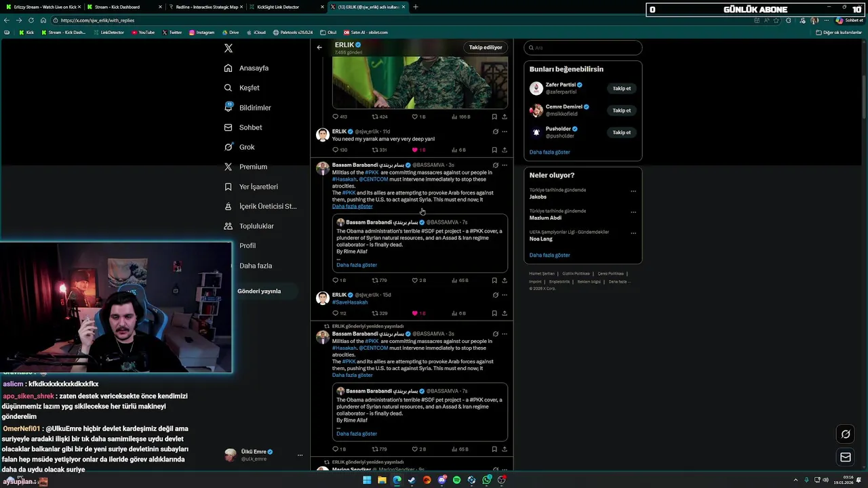Image resolution: width=868 pixels, height=488 pixels.
Task: Open Diğer sık kullanılanlar folder
Action: (x=838, y=32)
